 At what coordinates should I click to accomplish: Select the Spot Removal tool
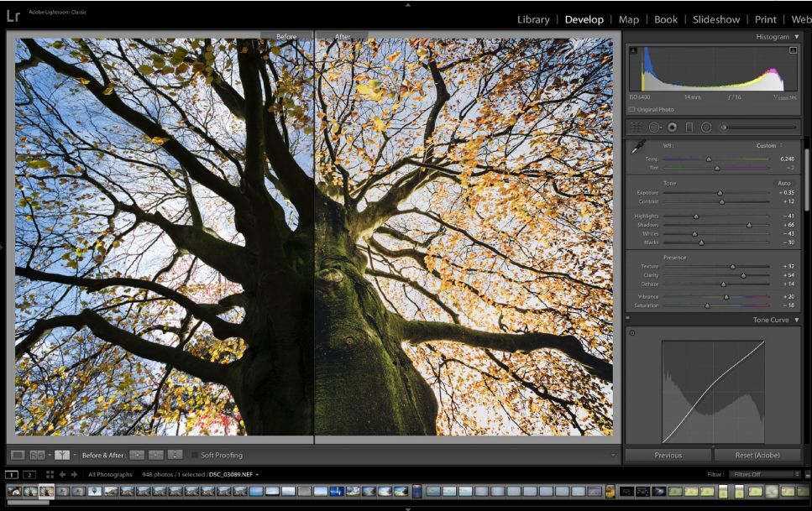[x=655, y=127]
